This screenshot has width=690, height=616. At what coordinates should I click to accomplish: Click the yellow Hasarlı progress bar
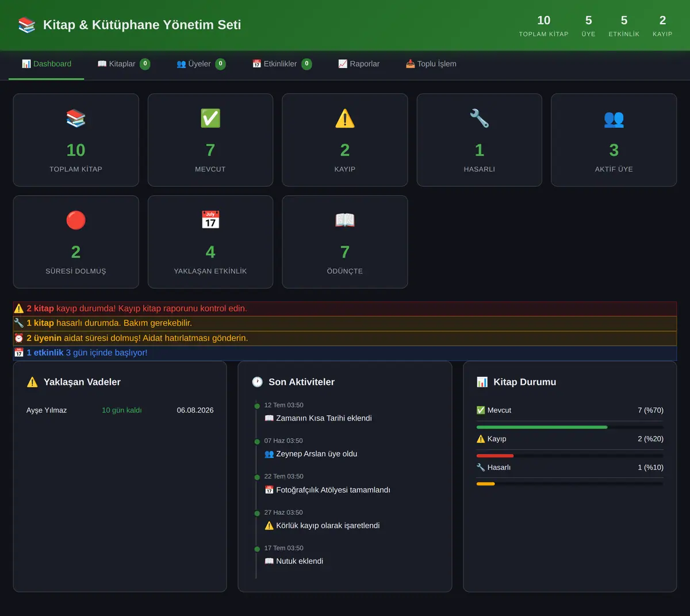486,484
